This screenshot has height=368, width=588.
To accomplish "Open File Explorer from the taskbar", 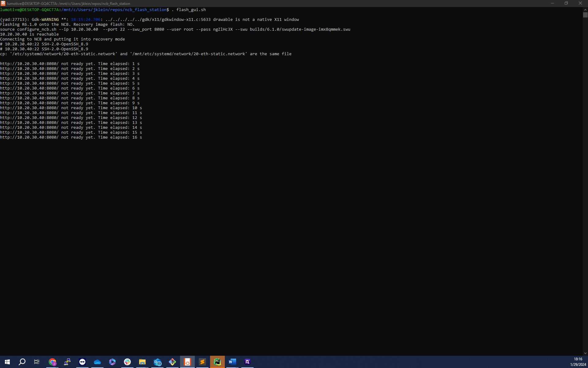I will pos(142,362).
